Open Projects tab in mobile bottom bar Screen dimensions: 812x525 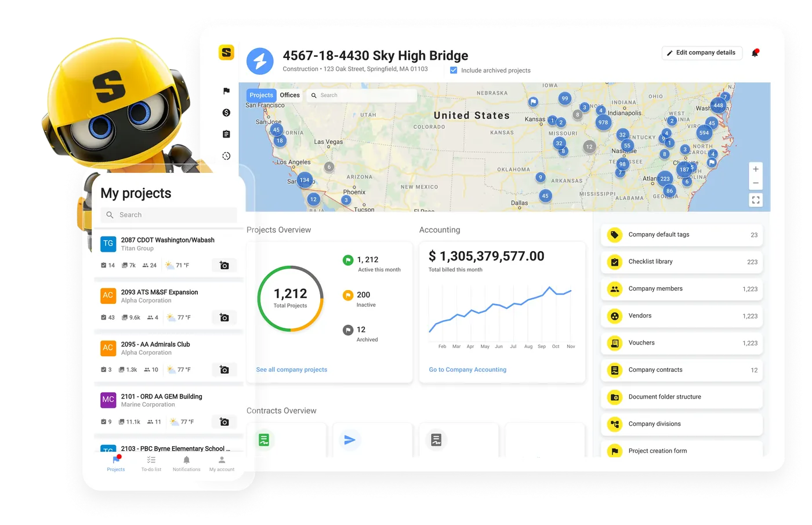pos(116,464)
